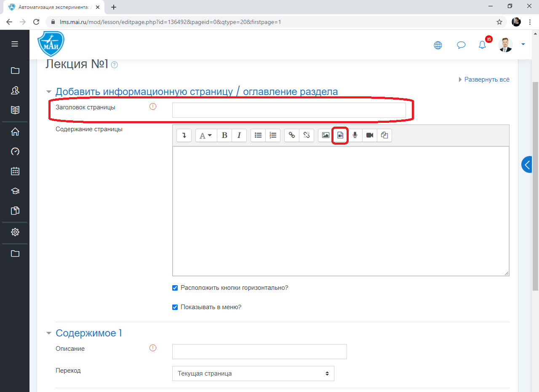Insert an ordered numbered list

tap(273, 135)
